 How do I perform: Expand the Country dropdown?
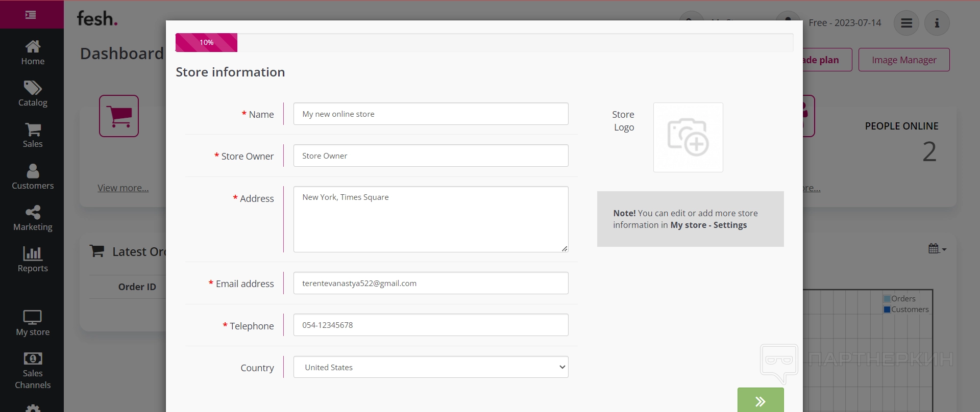click(431, 367)
